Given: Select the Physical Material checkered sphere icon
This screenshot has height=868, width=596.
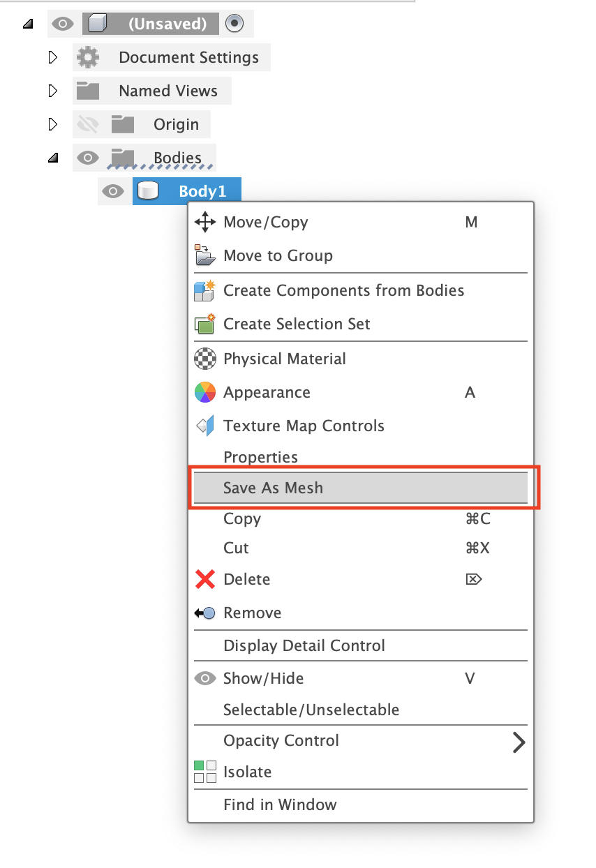Looking at the screenshot, I should pyautogui.click(x=206, y=359).
